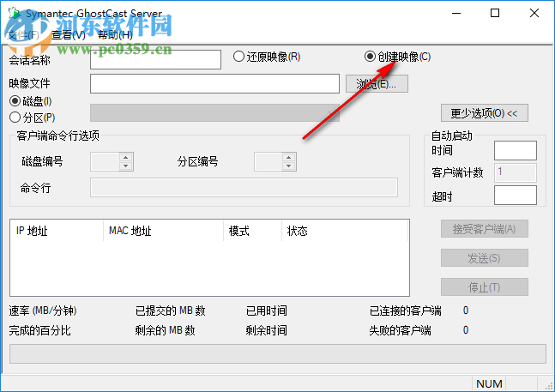This screenshot has width=555, height=392.
Task: Click the IP 地址 column header
Action: pyautogui.click(x=57, y=231)
